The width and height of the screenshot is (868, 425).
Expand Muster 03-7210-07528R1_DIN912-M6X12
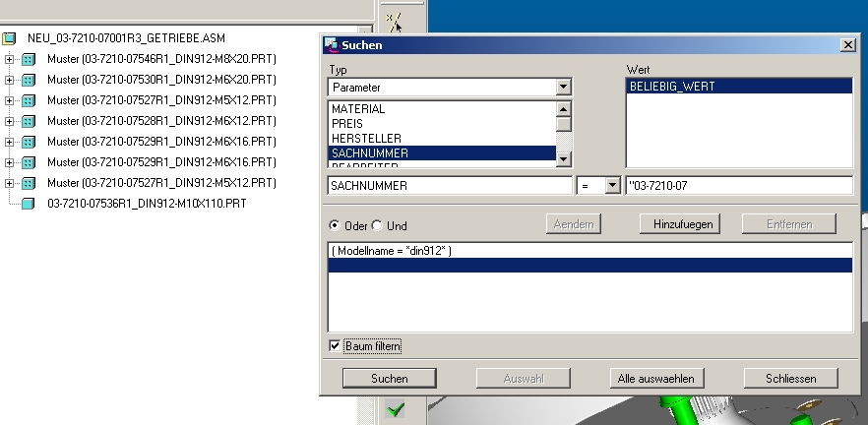pyautogui.click(x=9, y=121)
